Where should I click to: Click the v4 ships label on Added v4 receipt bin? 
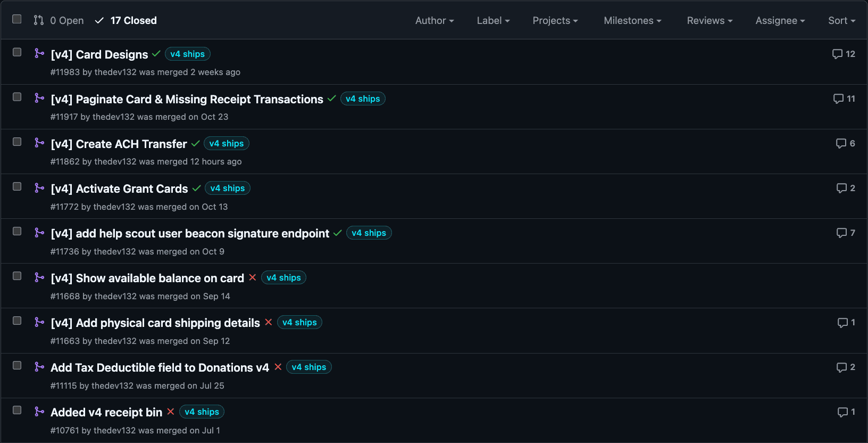click(202, 412)
